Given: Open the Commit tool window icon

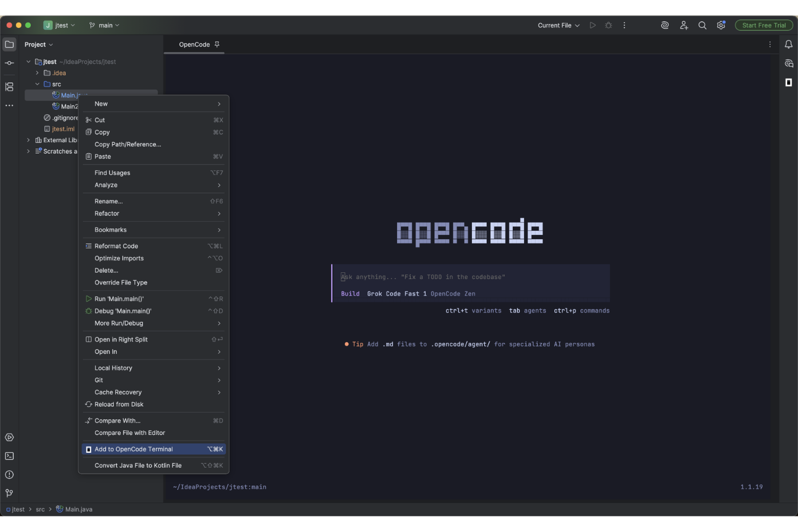Looking at the screenshot, I should 9,63.
